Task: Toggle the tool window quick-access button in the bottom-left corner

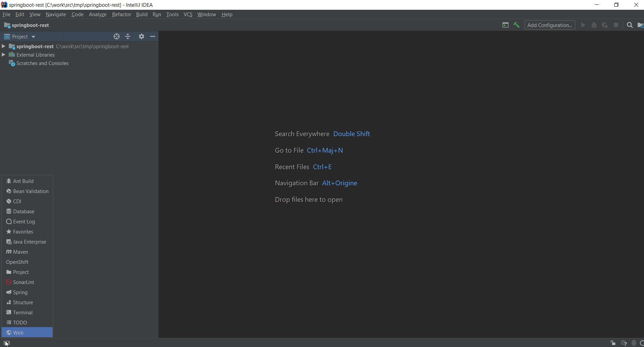Action: pyautogui.click(x=6, y=343)
